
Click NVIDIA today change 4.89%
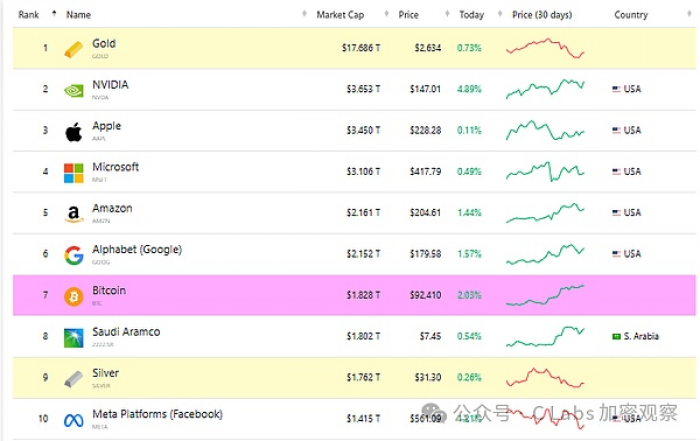tap(469, 89)
